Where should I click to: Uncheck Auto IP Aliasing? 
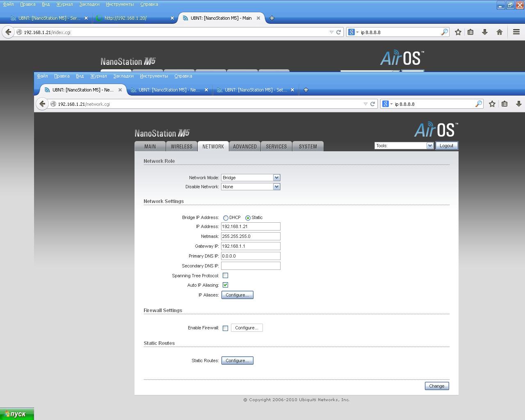pyautogui.click(x=225, y=285)
